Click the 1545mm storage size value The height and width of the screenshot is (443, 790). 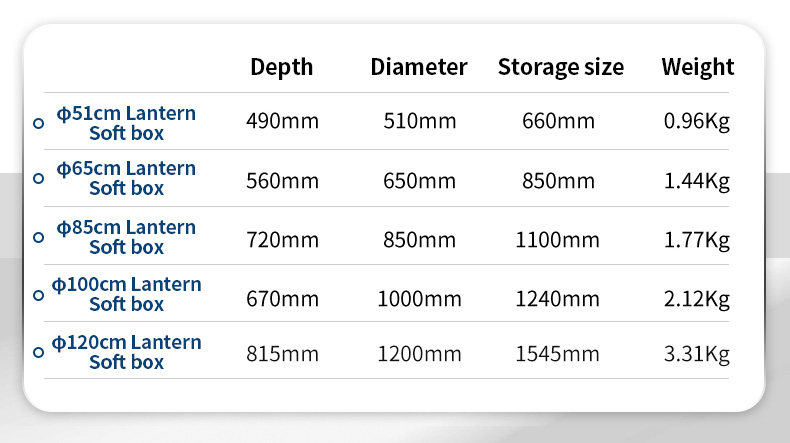coord(557,354)
